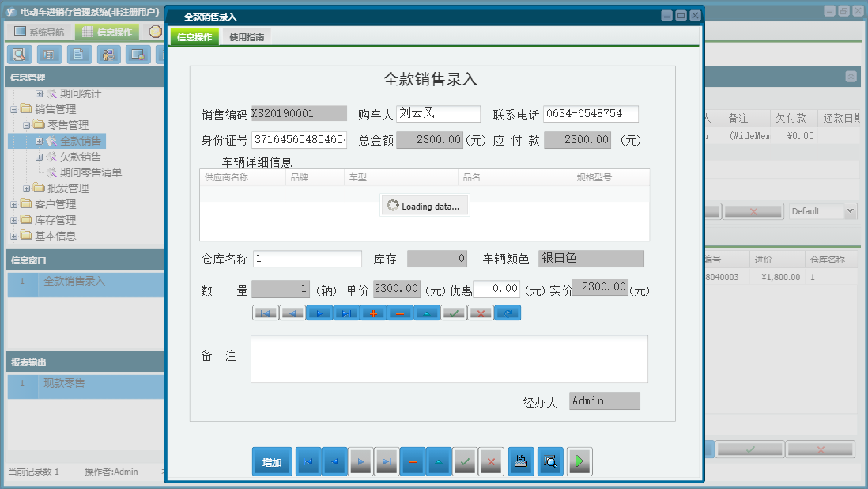Viewport: 868px width, 489px height.
Task: Collapse the 零售管理 tree folder
Action: (26, 125)
